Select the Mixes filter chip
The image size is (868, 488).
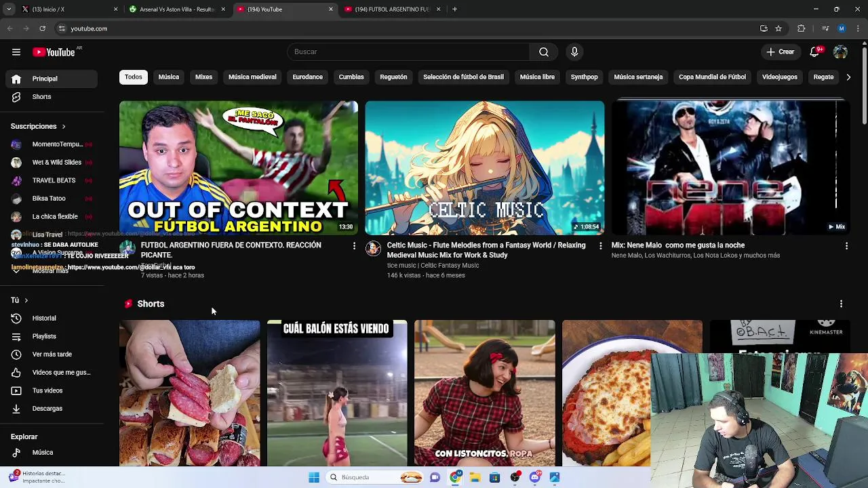tap(203, 77)
